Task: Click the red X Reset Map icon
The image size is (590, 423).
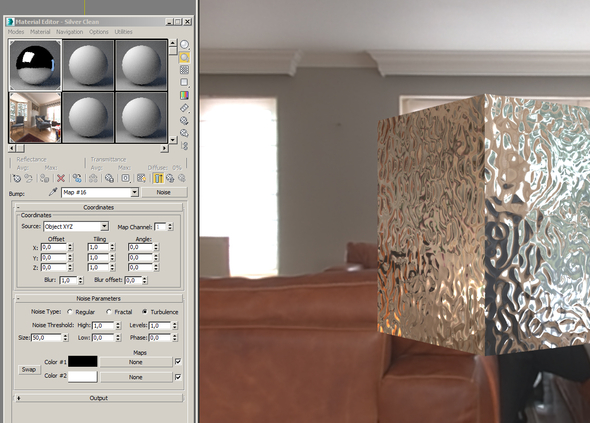Action: (61, 178)
